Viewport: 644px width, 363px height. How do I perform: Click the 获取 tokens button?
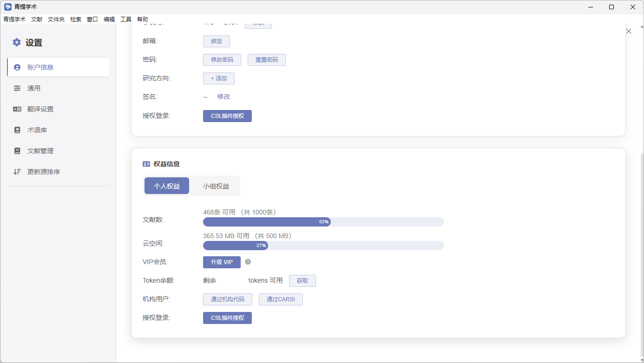[x=302, y=281]
